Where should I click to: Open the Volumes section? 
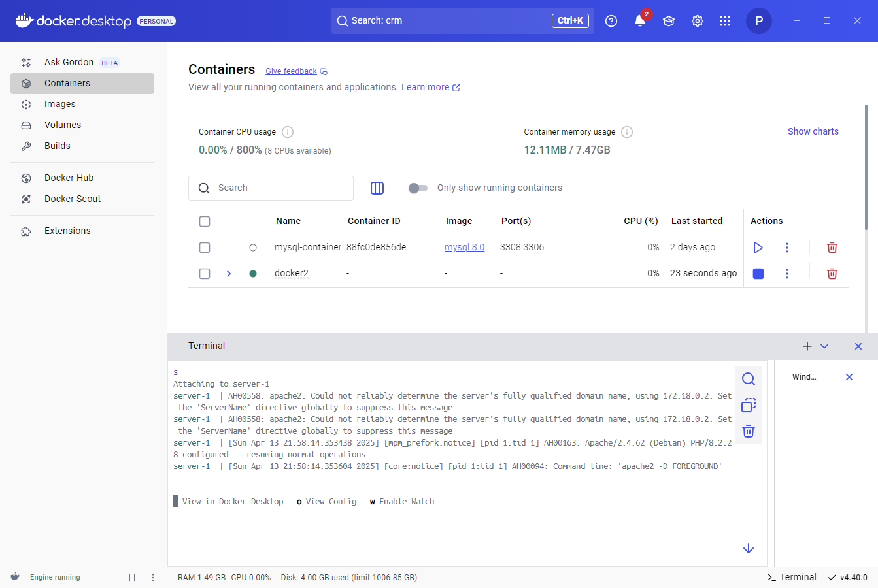coord(82,125)
